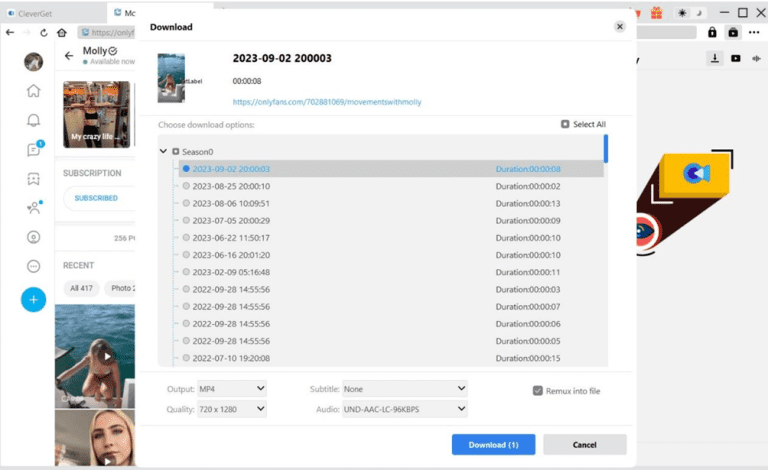Click the bookmarks icon in sidebar
Screen dimensions: 768x470
tap(33, 179)
